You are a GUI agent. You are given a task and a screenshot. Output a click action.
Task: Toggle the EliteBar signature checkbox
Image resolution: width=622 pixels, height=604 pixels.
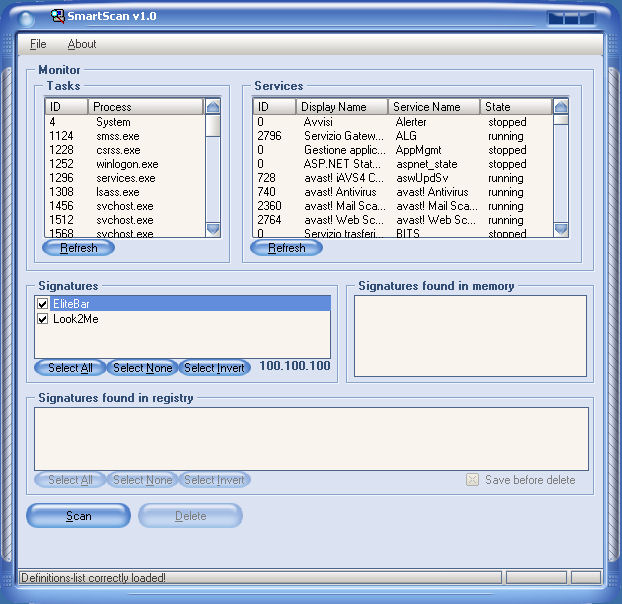[x=42, y=304]
